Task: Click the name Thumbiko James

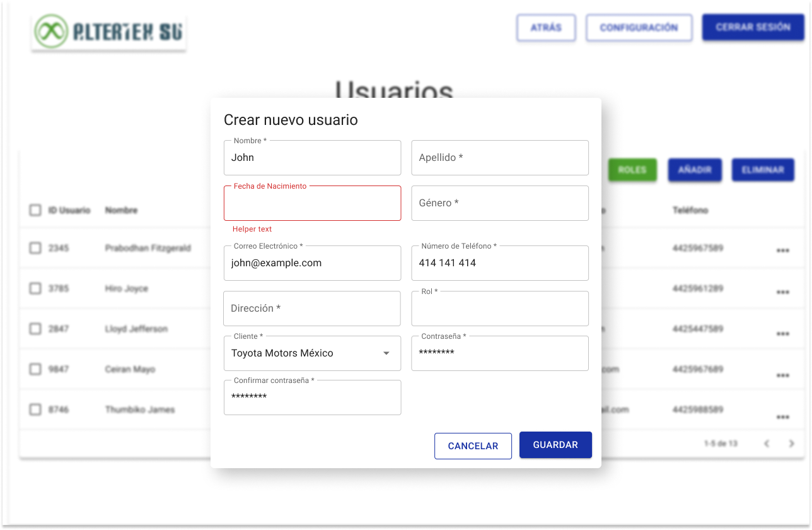Action: click(140, 409)
